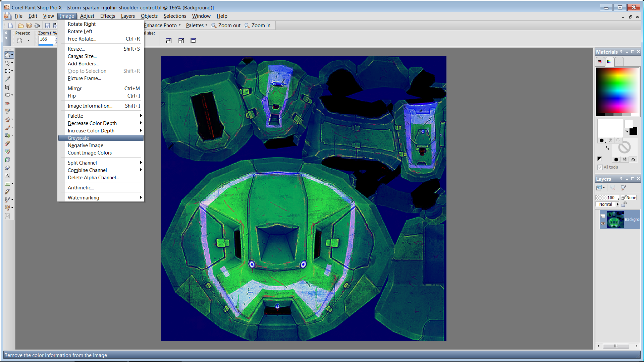This screenshot has height=362, width=644.
Task: Click the New file icon
Action: point(10,25)
